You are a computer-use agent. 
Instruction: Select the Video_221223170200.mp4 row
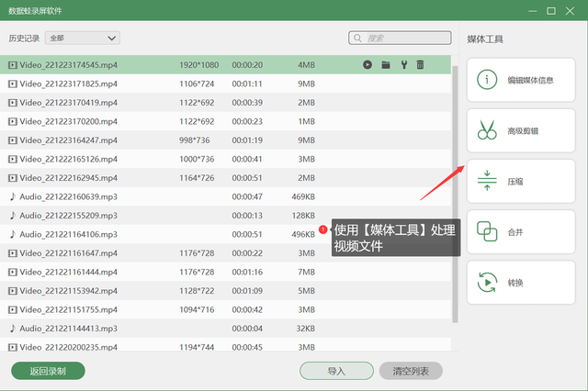[x=225, y=121]
